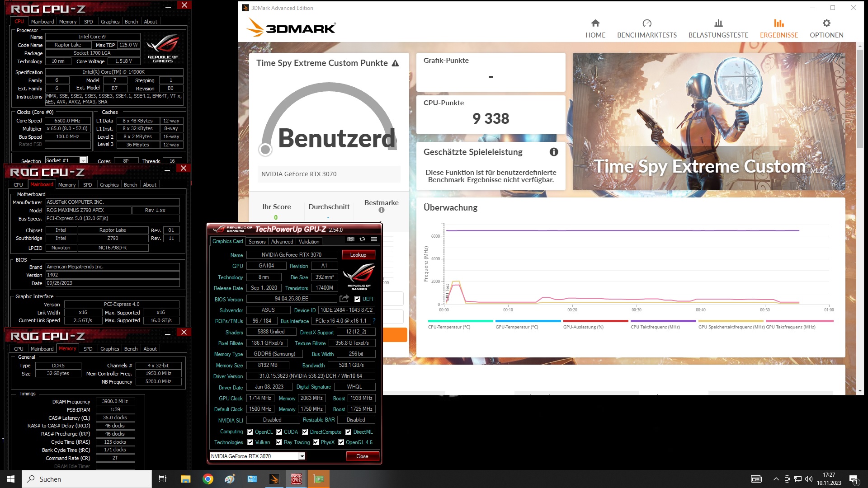Screen dimensions: 868x488
Task: Toggle CPU-Temperatur legend color in chart
Action: coord(460,321)
